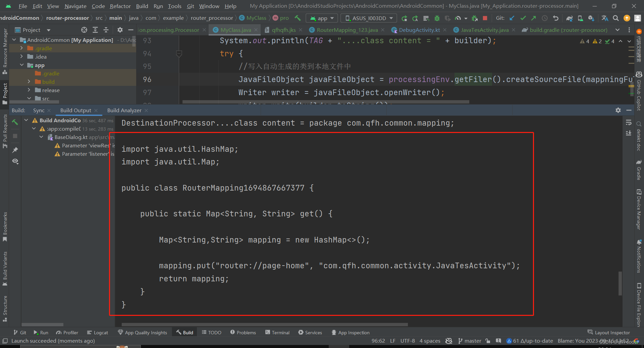Screen dimensions: 644x348
Task: Open the File menu
Action: [x=23, y=6]
